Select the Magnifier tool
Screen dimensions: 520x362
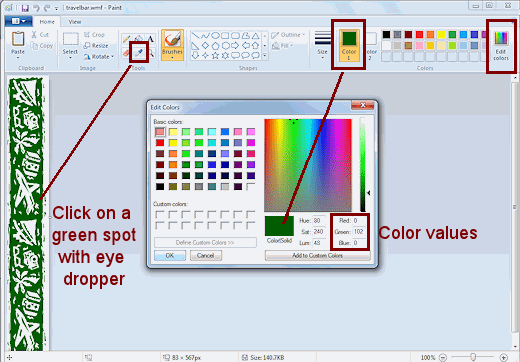tap(151, 53)
